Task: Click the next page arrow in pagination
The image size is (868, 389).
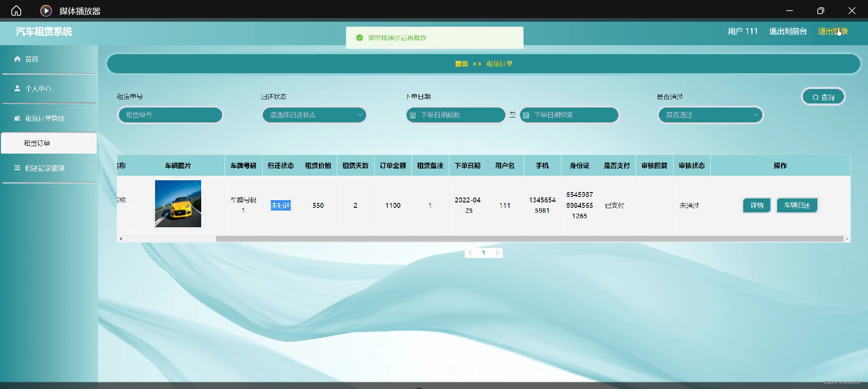Action: tap(497, 253)
